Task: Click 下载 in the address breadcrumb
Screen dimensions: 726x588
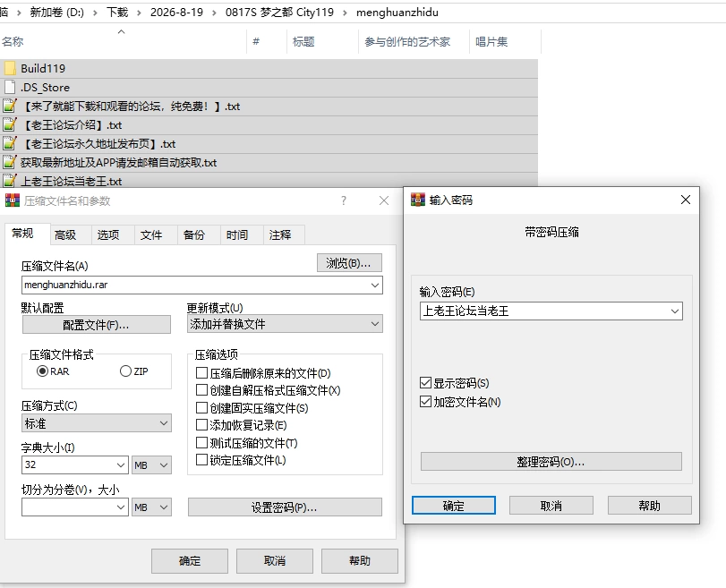Action: pyautogui.click(x=117, y=13)
